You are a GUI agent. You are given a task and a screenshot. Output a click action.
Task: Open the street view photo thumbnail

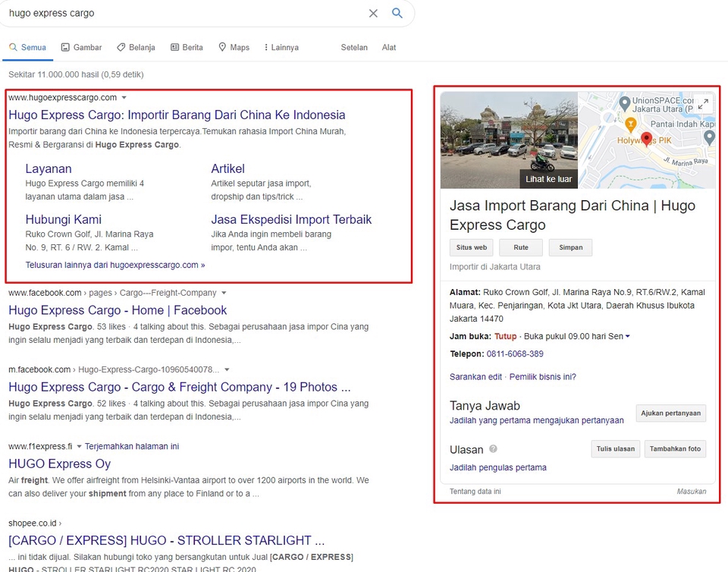click(x=509, y=140)
